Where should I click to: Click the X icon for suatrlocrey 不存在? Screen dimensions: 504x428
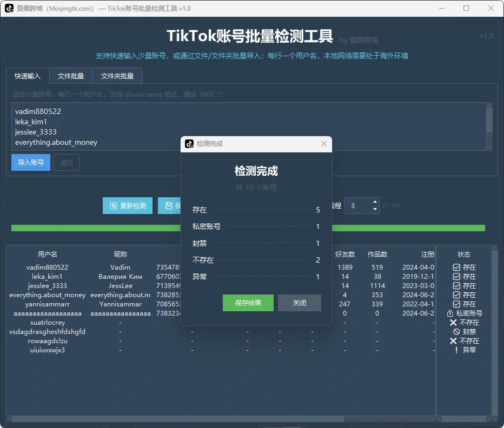(x=453, y=322)
